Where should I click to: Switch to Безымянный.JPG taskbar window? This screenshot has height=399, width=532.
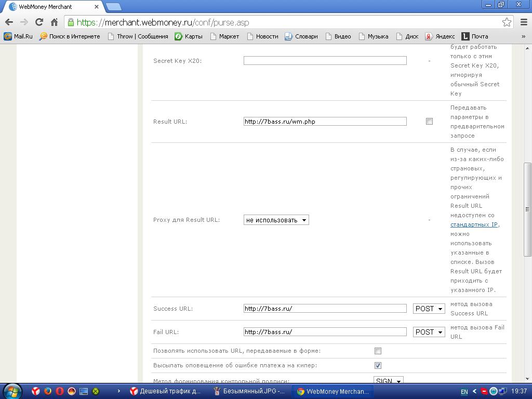click(x=249, y=391)
